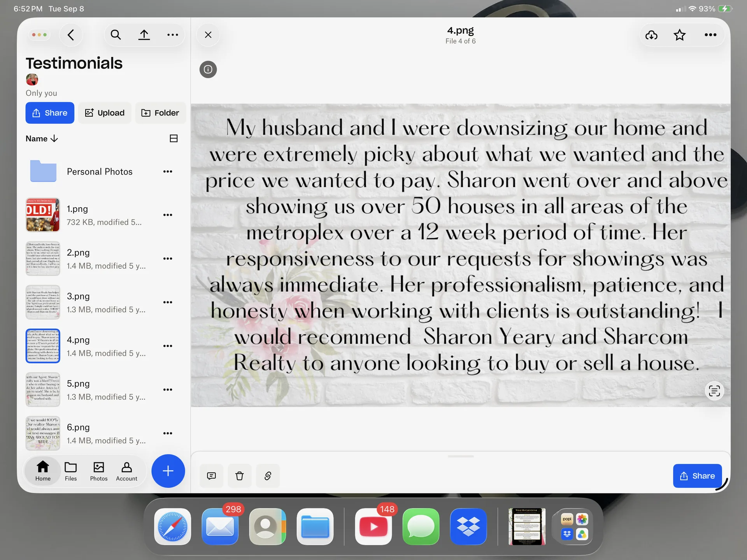Activate Live Text scan on the image
Viewport: 747px width, 560px height.
[x=714, y=390]
